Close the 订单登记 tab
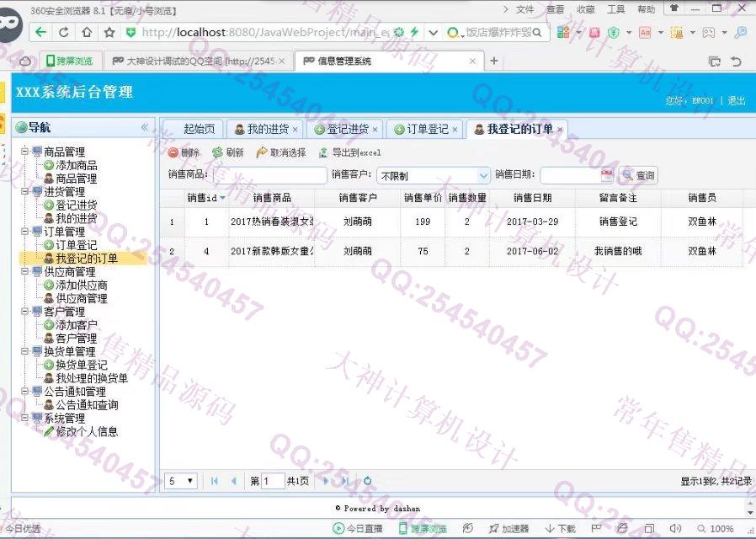This screenshot has width=756, height=539. (x=455, y=130)
